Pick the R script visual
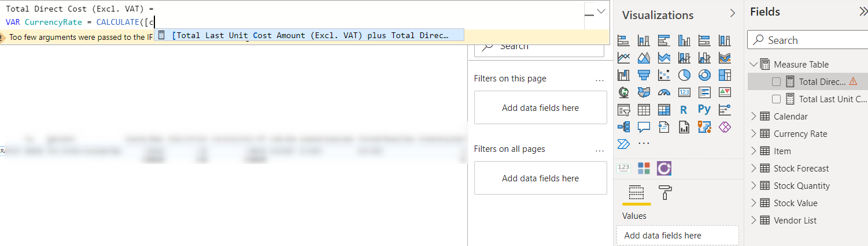The image size is (868, 246). point(684,110)
